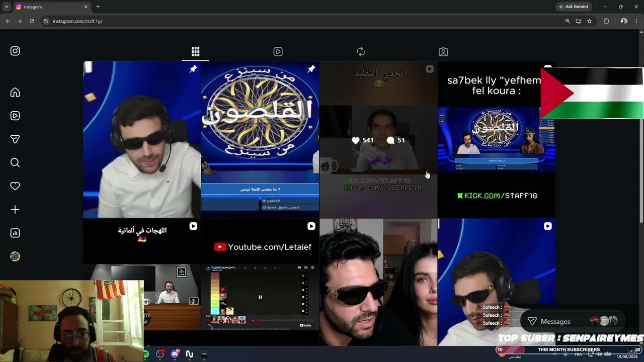Image resolution: width=644 pixels, height=362 pixels.
Task: Open the Instagram logo home link
Action: [x=15, y=51]
